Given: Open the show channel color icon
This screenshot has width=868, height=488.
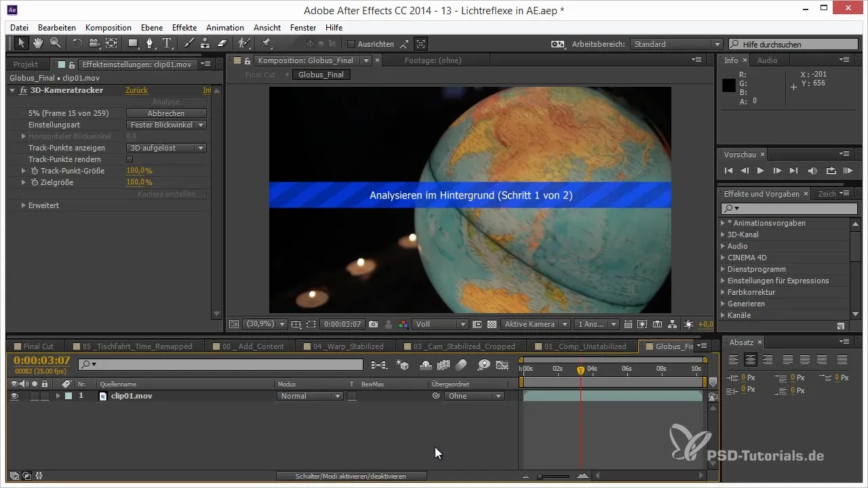Looking at the screenshot, I should tap(404, 325).
